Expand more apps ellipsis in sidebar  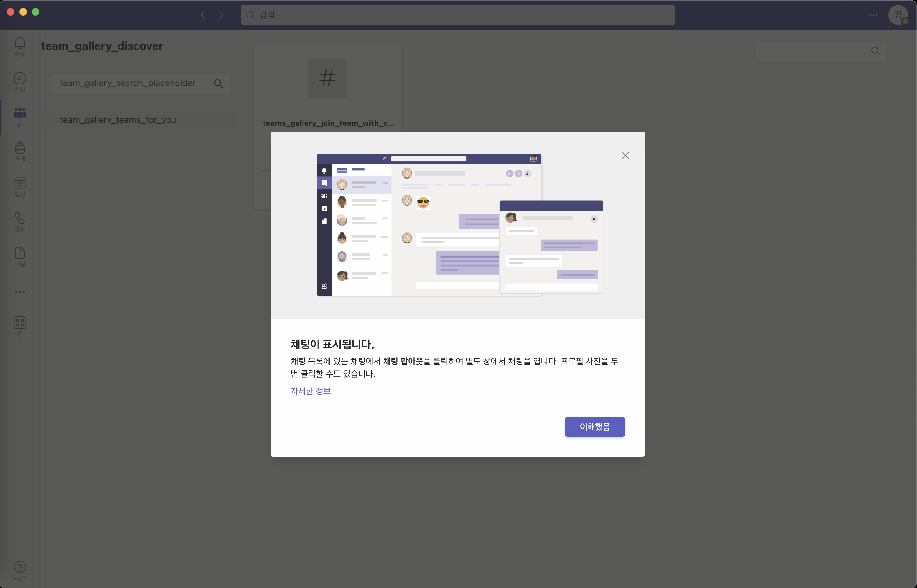(20, 292)
